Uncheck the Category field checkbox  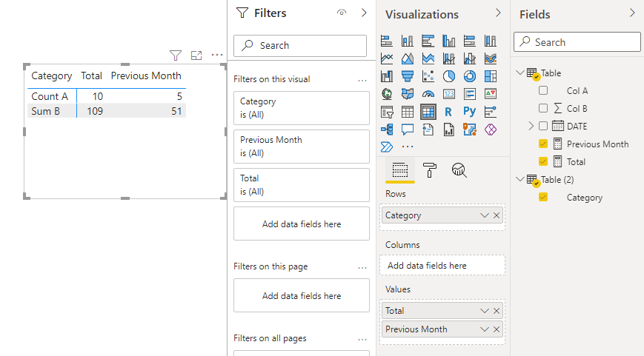(543, 197)
